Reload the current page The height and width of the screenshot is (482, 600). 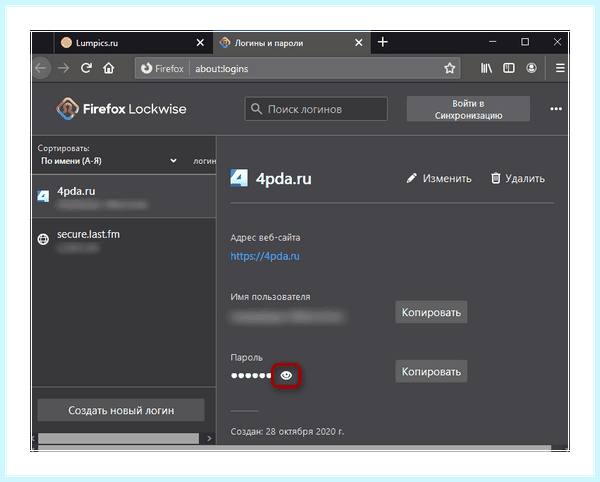pyautogui.click(x=86, y=68)
